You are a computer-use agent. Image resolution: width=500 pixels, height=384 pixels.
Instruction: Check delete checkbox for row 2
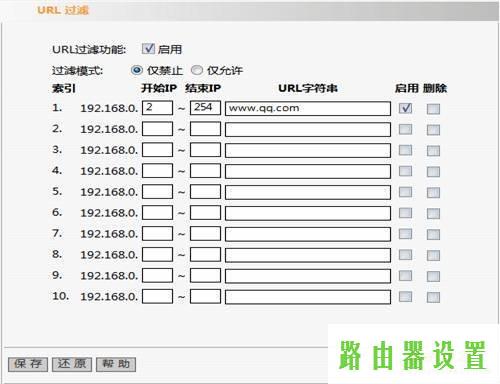(x=433, y=130)
